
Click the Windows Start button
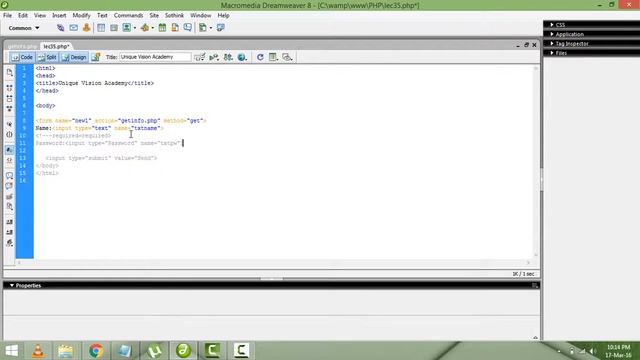pos(12,351)
